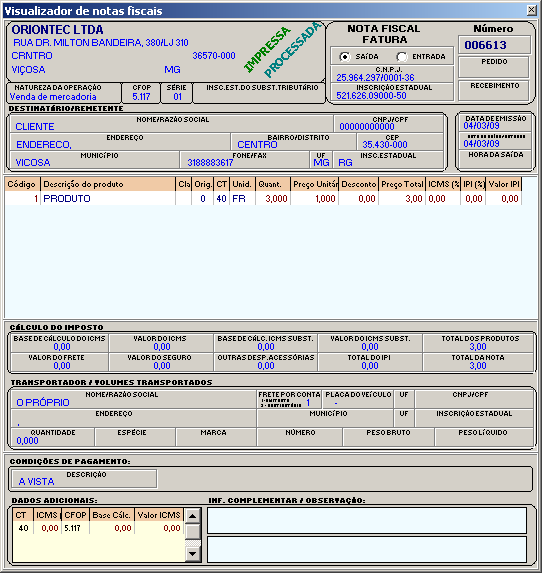Click the Base de Cálculo do ICMS value
Screen dimensions: 542x573
62,346
